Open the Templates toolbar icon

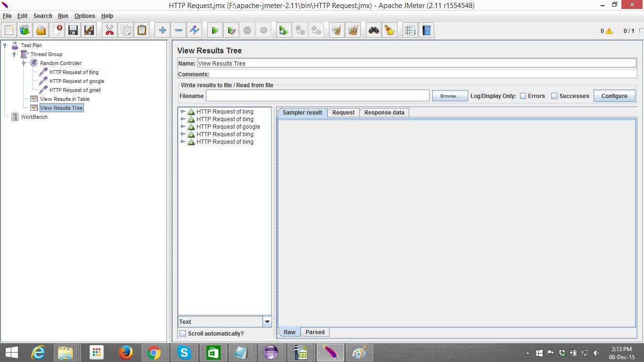pos(25,31)
